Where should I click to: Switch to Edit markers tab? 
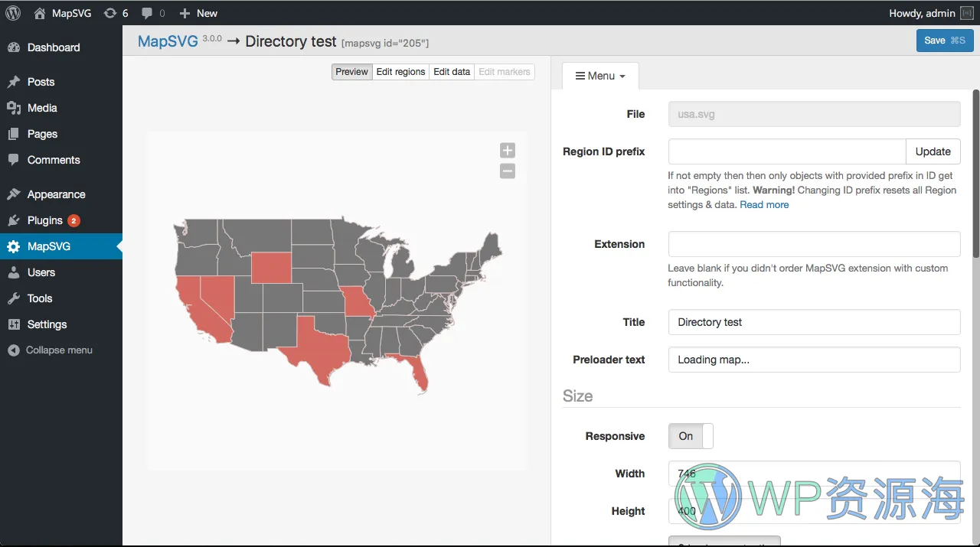click(x=505, y=72)
